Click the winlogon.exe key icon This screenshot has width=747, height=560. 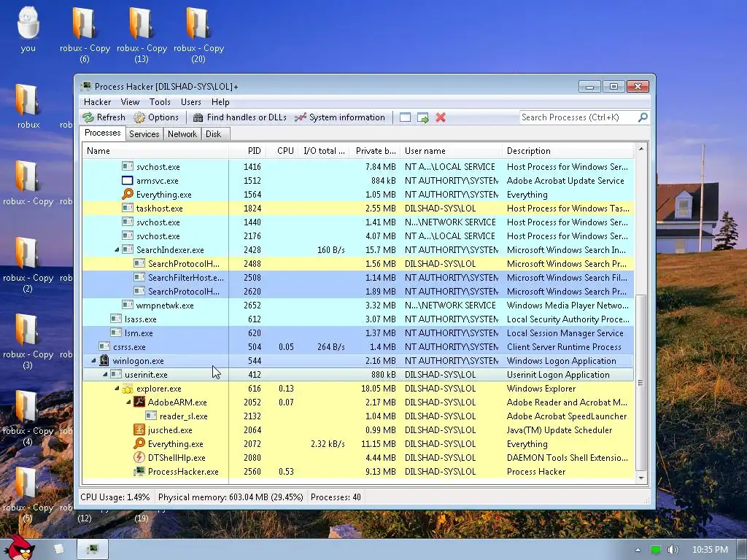(x=104, y=360)
